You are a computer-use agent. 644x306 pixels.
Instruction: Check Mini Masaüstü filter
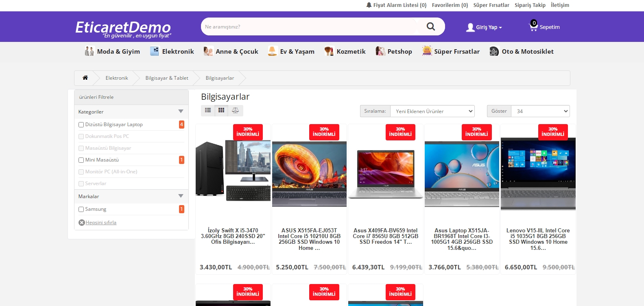coord(81,160)
